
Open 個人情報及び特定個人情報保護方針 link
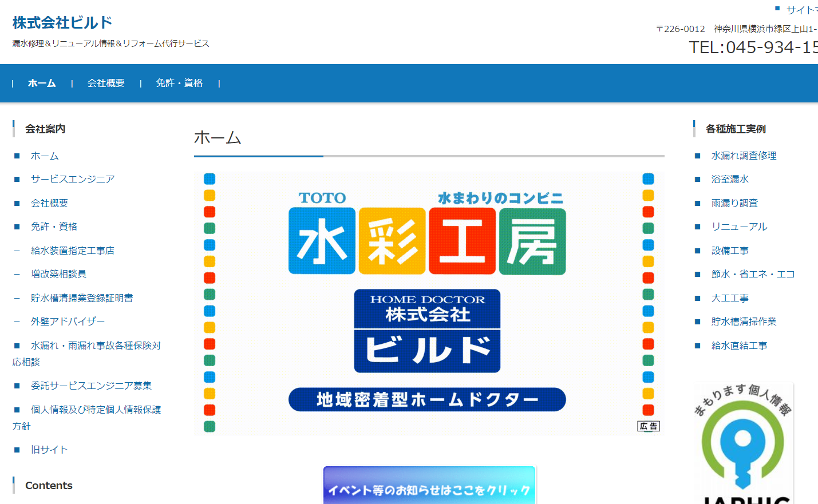[x=86, y=418]
